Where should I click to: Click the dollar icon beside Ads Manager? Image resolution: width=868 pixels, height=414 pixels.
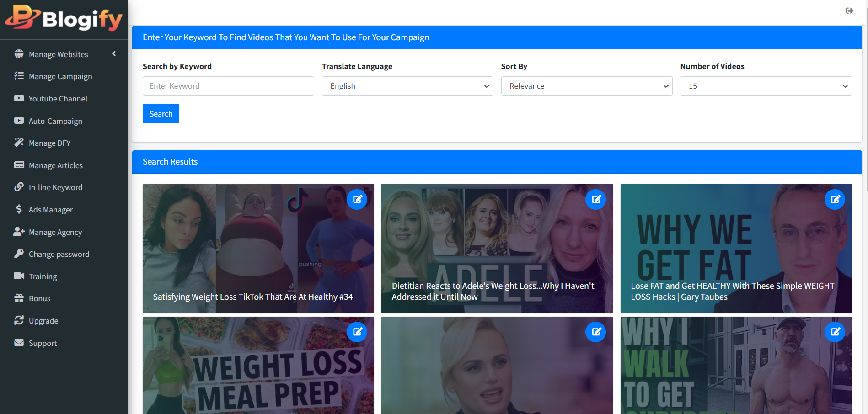point(19,209)
